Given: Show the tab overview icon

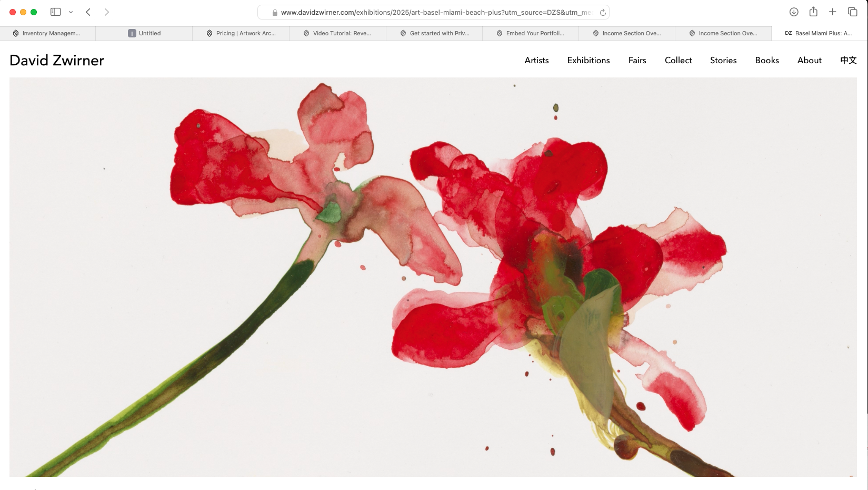Looking at the screenshot, I should click(x=853, y=12).
